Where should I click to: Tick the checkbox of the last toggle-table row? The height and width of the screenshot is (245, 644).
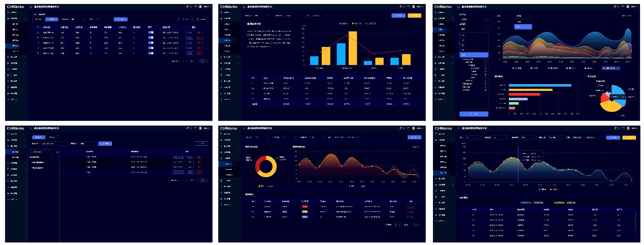(x=37, y=53)
